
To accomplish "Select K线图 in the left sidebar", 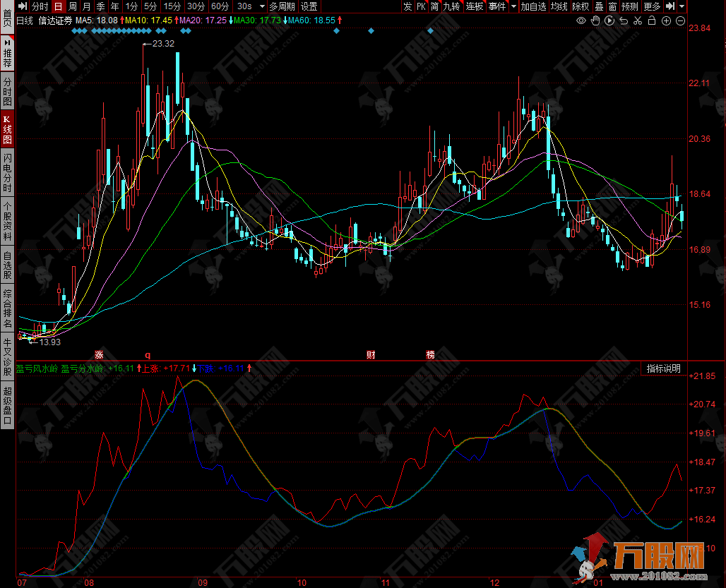I will pyautogui.click(x=7, y=129).
